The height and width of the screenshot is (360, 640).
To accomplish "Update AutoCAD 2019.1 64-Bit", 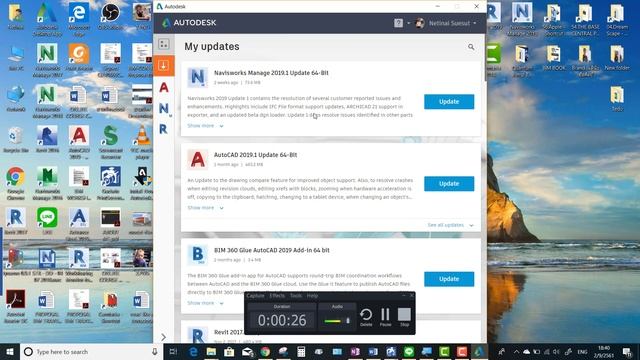I will (x=449, y=184).
